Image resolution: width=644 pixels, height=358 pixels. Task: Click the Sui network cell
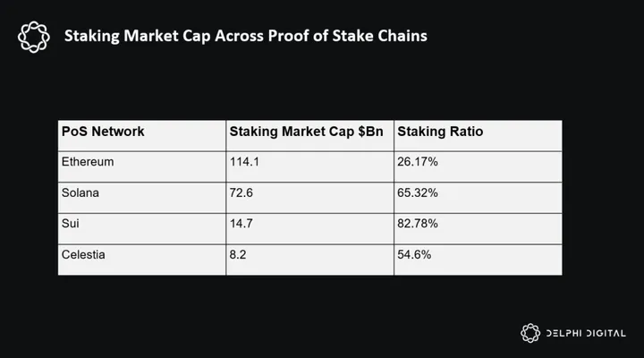coord(71,224)
